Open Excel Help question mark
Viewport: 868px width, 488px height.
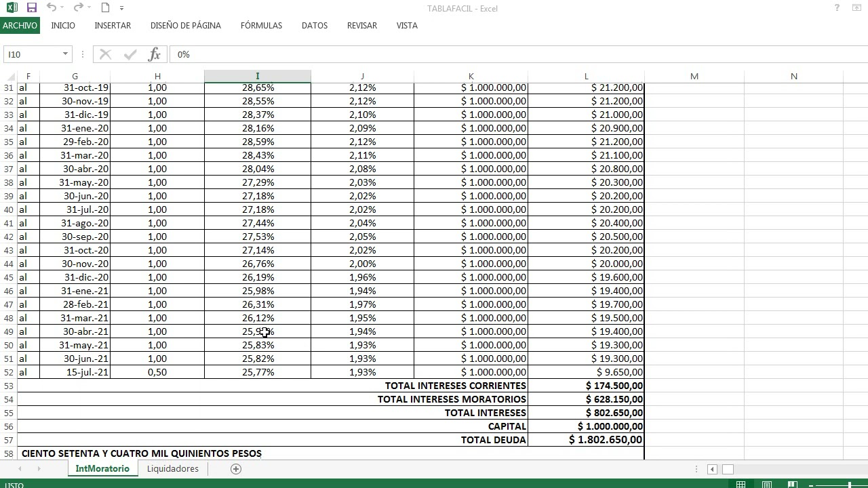[837, 8]
